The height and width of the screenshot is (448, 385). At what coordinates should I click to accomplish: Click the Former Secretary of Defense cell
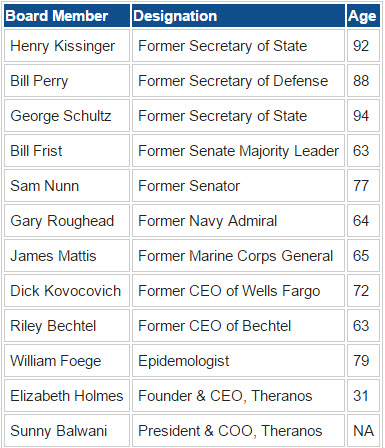click(x=238, y=81)
